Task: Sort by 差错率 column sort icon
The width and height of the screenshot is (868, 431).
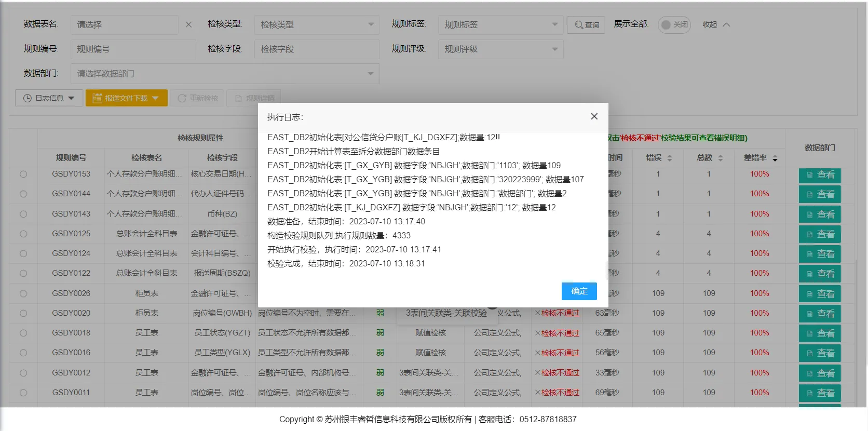Action: pos(775,158)
